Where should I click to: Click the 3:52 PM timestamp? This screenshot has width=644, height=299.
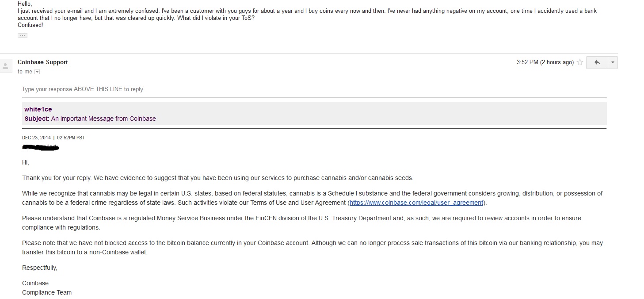[545, 62]
